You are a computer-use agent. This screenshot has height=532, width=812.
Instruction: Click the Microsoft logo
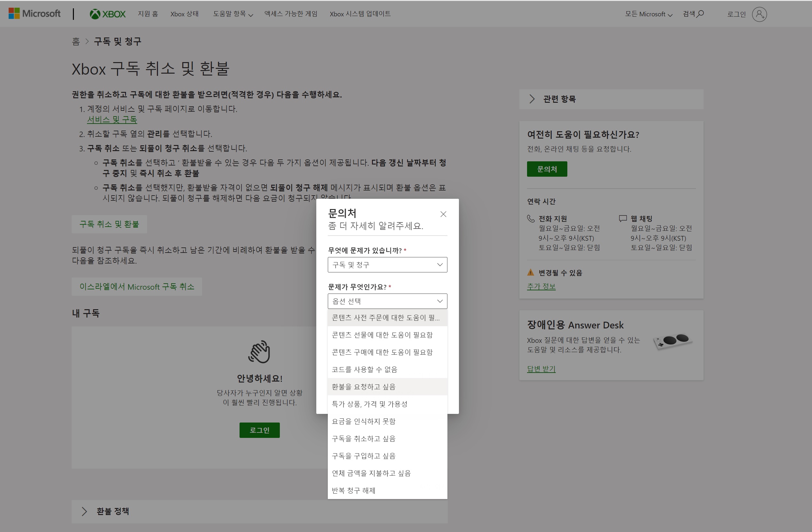click(x=35, y=14)
